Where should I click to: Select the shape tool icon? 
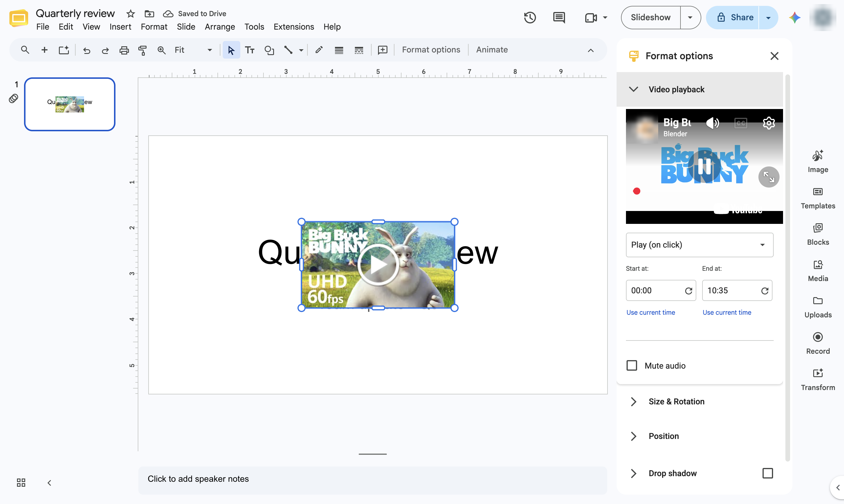tap(269, 50)
